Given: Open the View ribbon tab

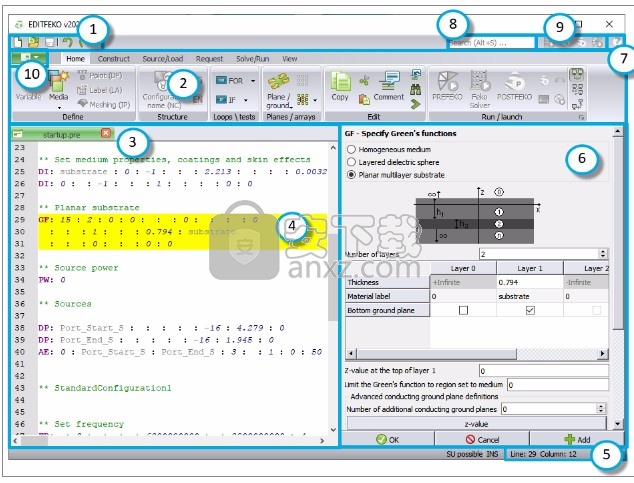Looking at the screenshot, I should coord(290,59).
